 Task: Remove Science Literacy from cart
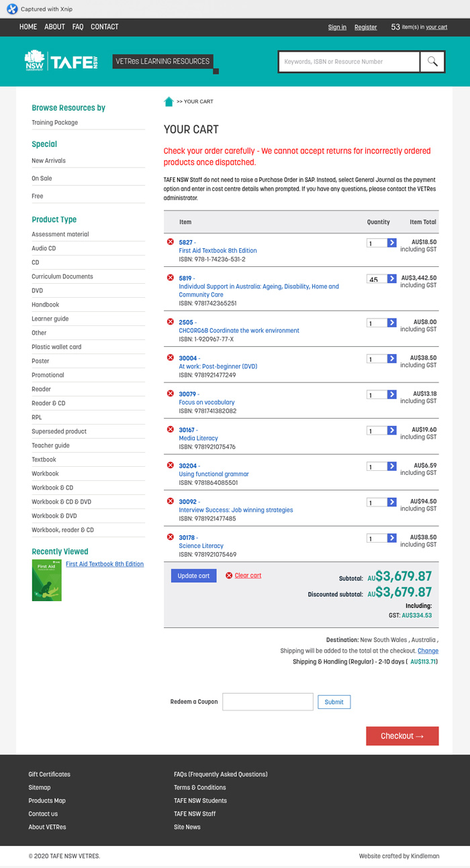(x=171, y=537)
